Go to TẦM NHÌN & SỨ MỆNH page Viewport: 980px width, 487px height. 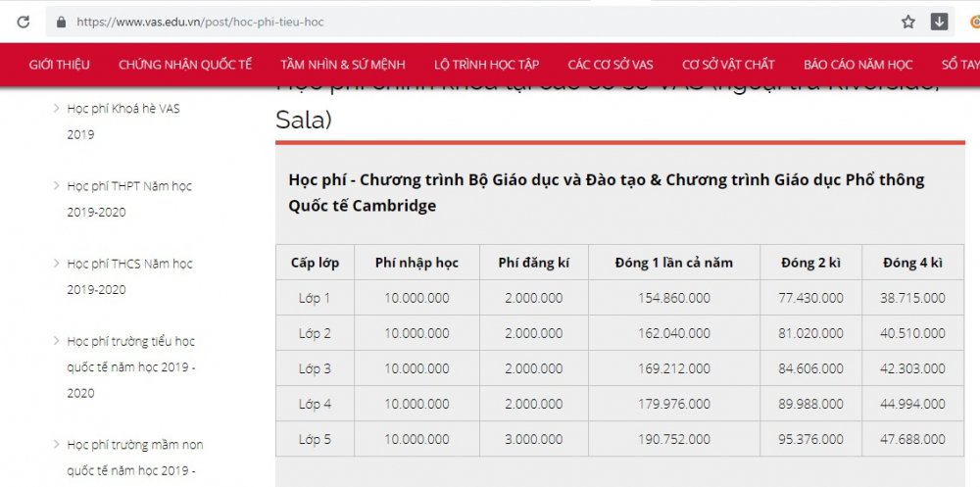343,65
